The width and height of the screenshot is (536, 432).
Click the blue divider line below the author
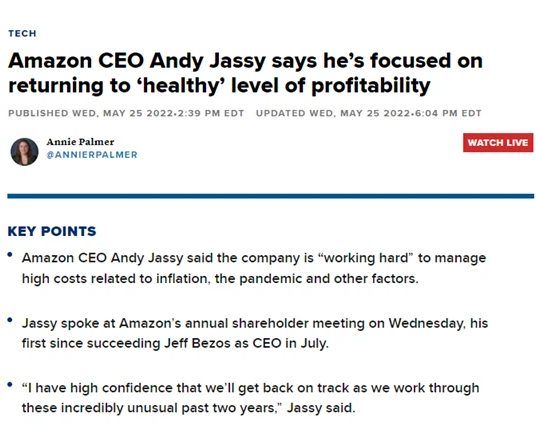tap(270, 196)
